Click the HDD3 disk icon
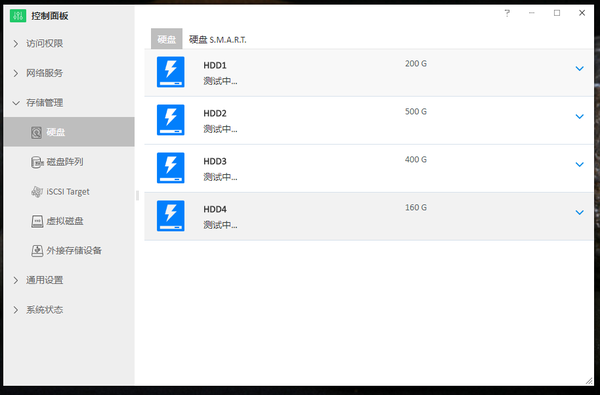Viewport: 600px width, 395px height. pos(170,168)
